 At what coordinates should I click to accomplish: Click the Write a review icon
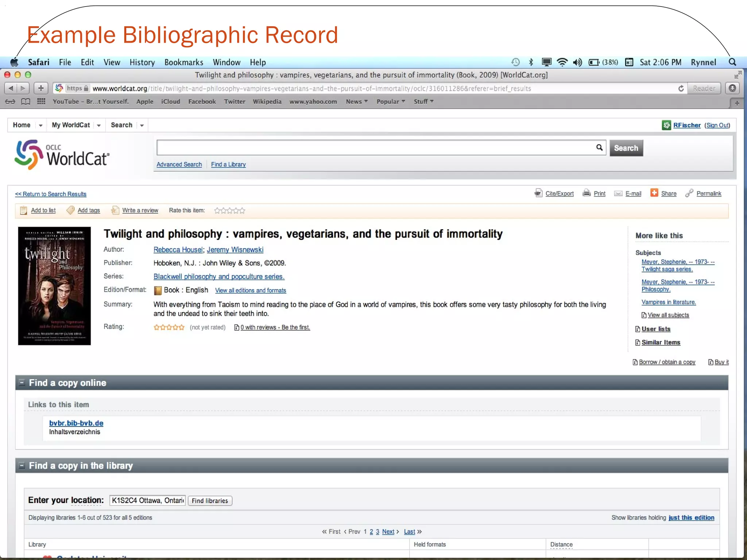[115, 210]
